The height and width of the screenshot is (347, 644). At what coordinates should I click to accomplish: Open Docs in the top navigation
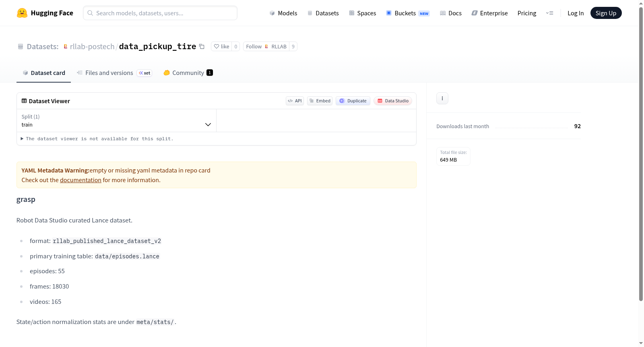click(451, 13)
